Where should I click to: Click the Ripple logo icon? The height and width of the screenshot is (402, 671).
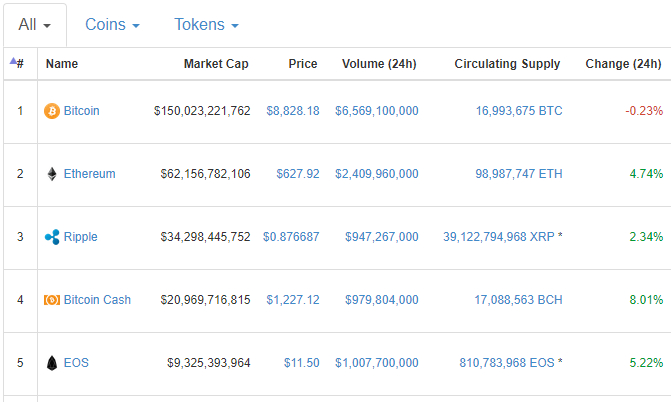(x=52, y=237)
